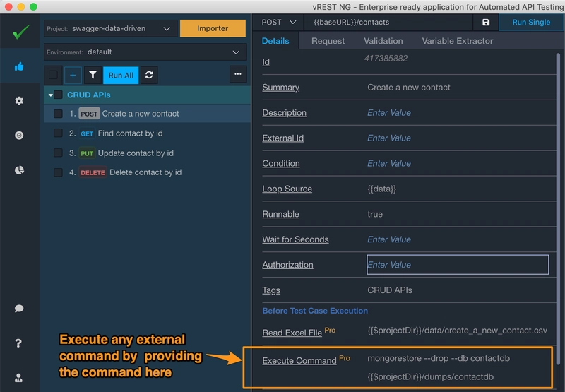This screenshot has width=565, height=392.
Task: Click the {{baseURL}}/contacts URL field
Action: tap(388, 23)
